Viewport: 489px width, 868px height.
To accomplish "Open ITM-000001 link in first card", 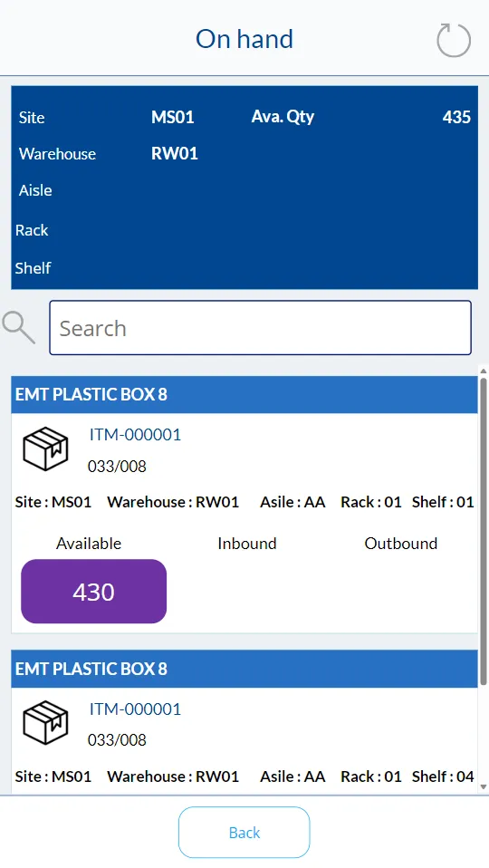I will 135,435.
